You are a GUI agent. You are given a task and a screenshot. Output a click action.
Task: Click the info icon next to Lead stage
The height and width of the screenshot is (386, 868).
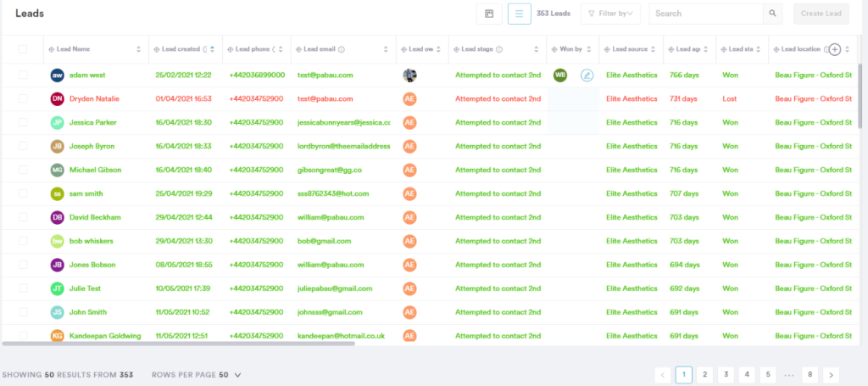[498, 50]
